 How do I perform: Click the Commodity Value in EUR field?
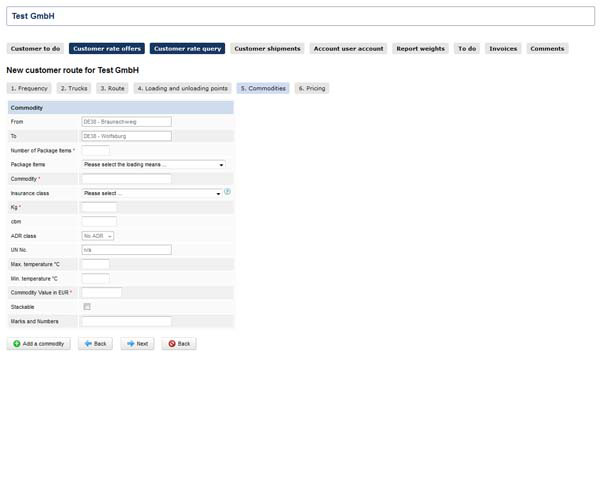pos(101,293)
